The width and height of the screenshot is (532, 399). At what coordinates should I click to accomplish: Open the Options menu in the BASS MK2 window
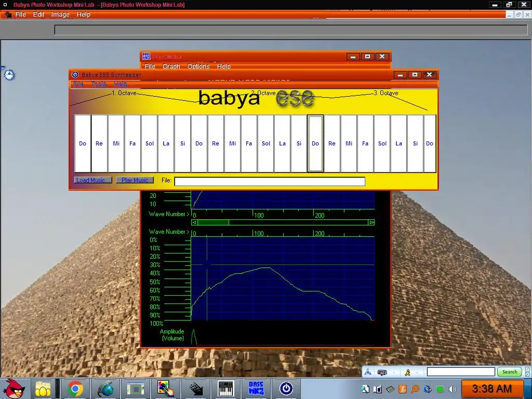(198, 66)
